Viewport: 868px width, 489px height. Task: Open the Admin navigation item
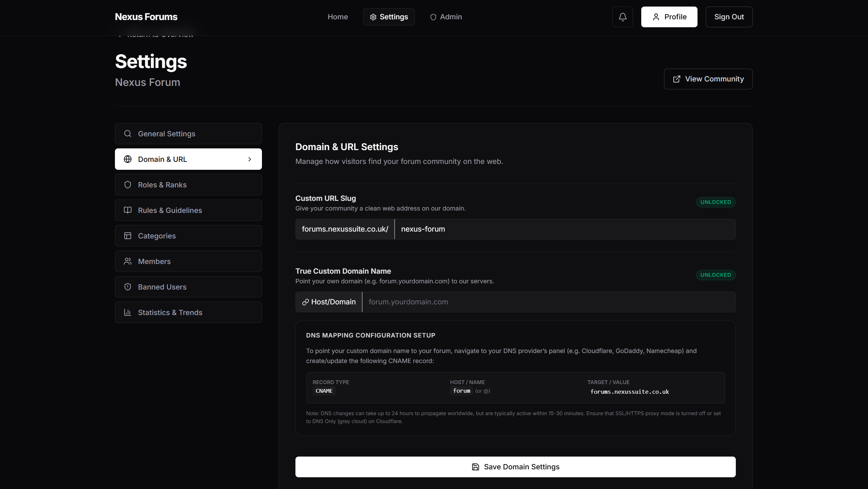[x=446, y=17]
